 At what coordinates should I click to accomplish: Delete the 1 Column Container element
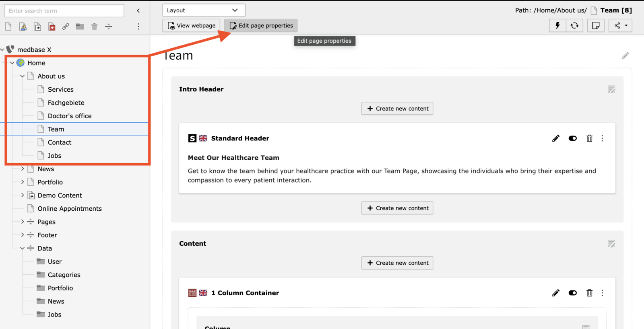[x=589, y=293]
